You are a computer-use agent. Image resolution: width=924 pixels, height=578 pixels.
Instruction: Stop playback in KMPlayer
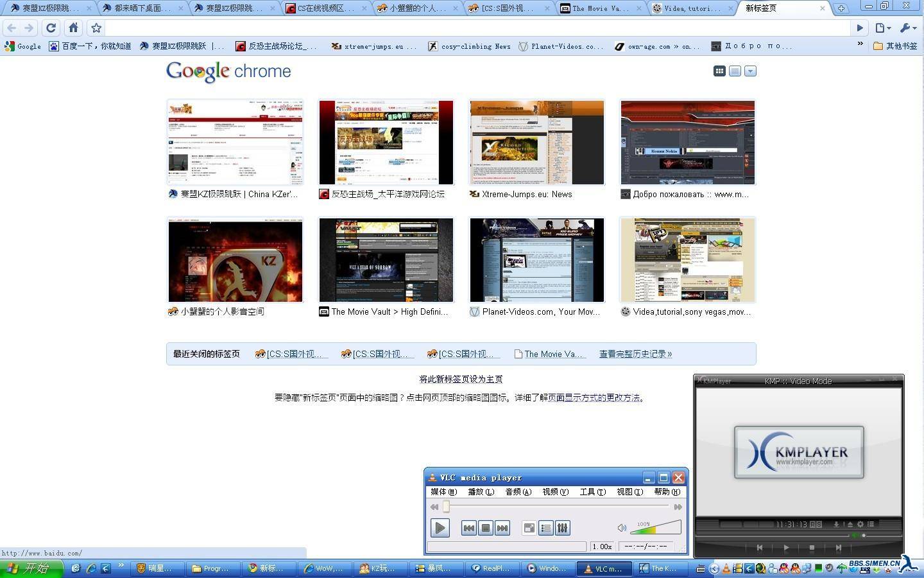tap(812, 548)
